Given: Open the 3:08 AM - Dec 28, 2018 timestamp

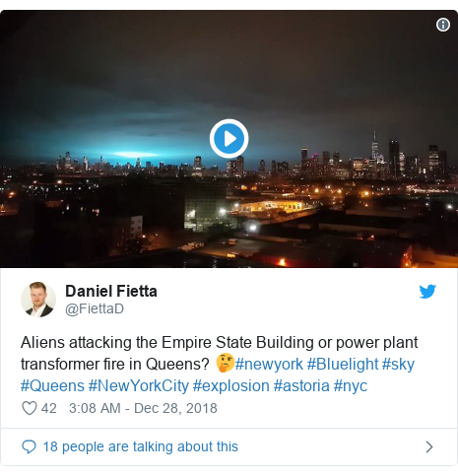Looking at the screenshot, I should 143,408.
